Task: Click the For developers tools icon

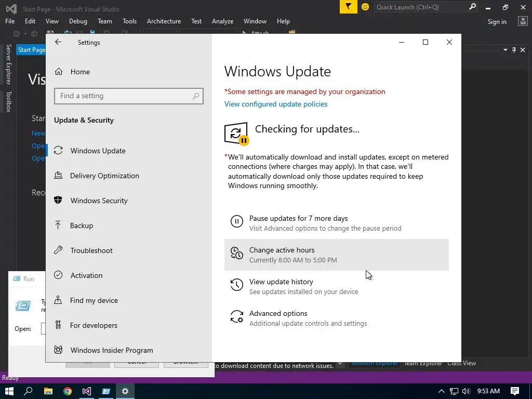Action: coord(58,325)
